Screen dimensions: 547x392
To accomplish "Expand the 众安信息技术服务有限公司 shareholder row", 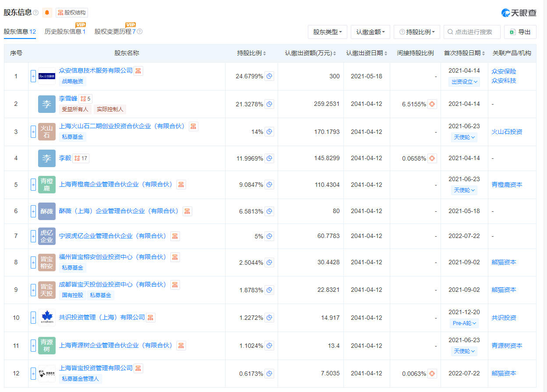I will coord(33,76).
